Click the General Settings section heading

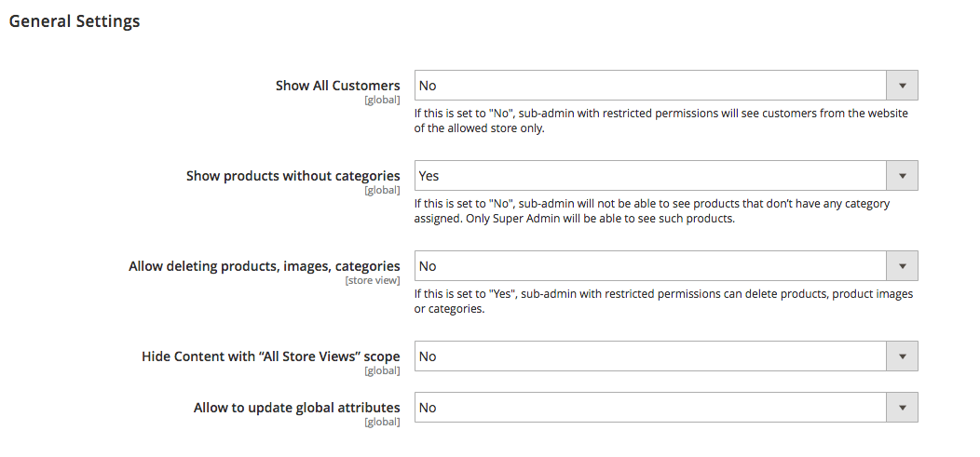[x=75, y=21]
